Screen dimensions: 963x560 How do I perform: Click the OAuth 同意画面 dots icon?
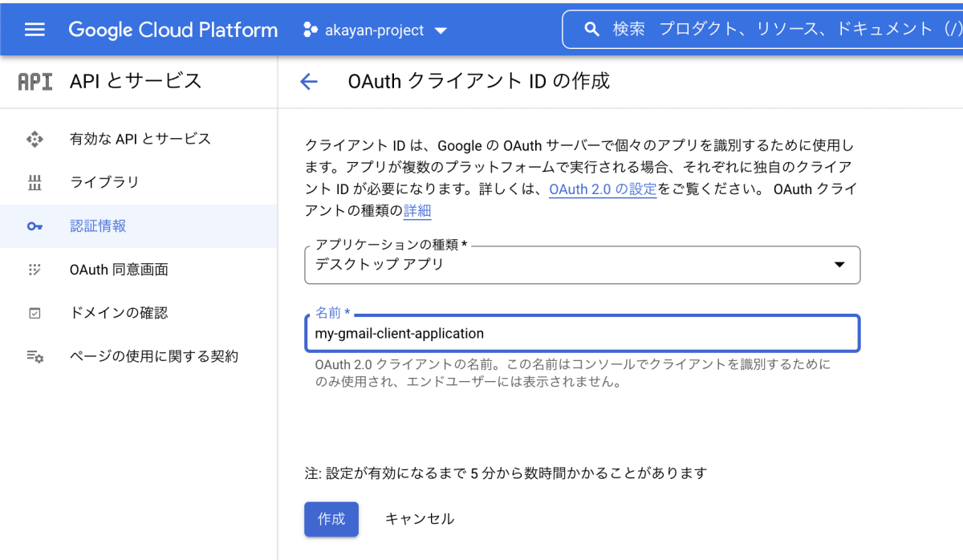pyautogui.click(x=35, y=270)
